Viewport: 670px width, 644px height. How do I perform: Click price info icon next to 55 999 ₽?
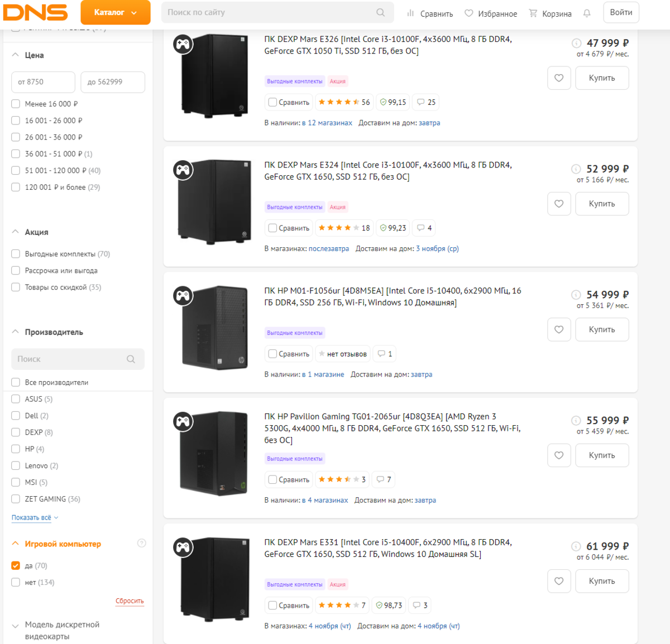point(576,420)
